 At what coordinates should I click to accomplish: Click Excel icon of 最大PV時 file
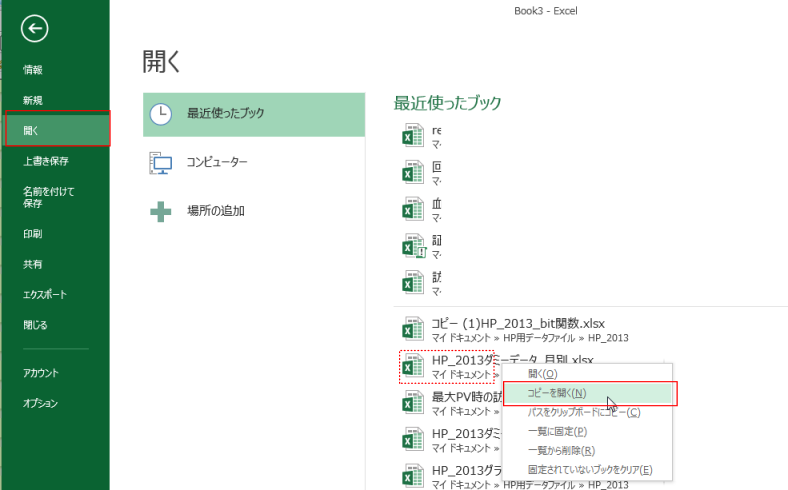(413, 403)
